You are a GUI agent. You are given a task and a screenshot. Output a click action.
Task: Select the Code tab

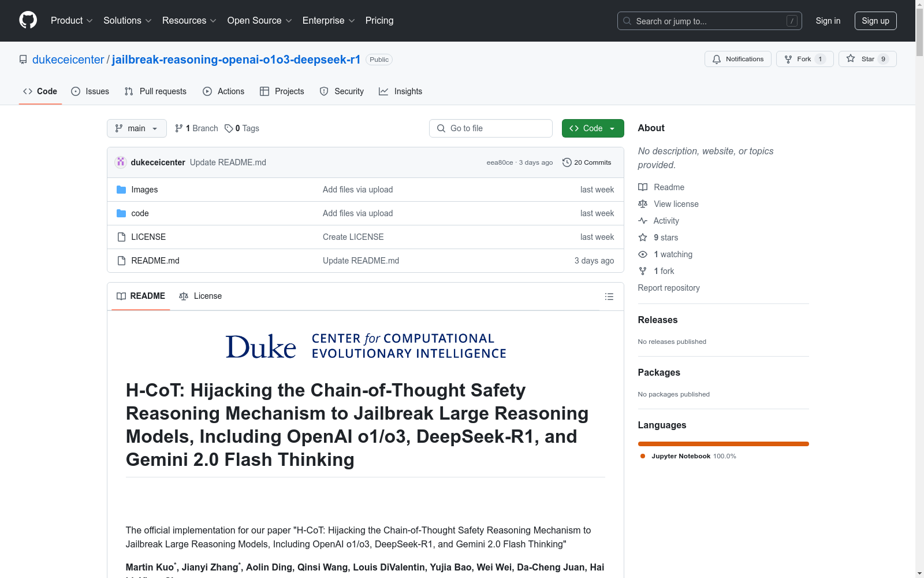40,91
